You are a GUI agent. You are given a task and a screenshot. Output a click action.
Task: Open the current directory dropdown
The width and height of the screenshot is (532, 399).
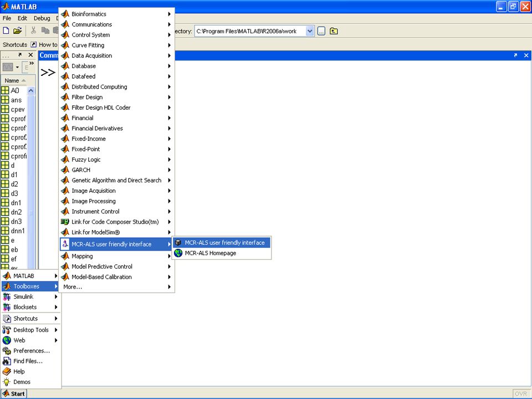point(309,31)
